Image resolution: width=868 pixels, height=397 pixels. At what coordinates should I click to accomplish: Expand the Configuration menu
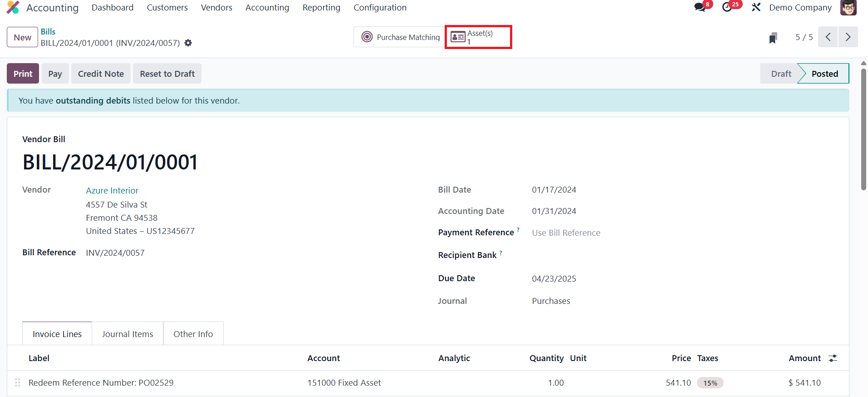coord(380,8)
